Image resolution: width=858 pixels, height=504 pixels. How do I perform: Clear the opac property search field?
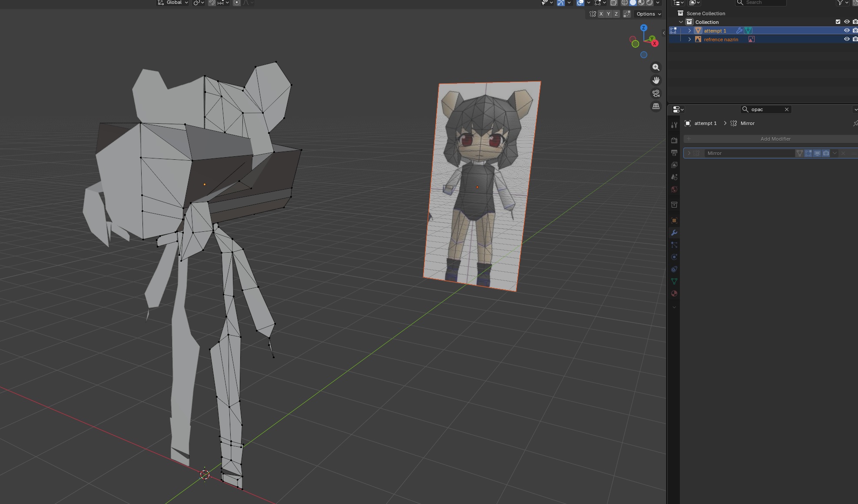tap(786, 109)
